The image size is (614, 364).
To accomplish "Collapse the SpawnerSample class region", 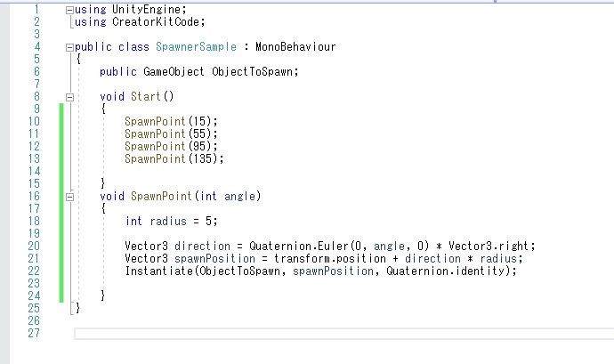I will click(69, 47).
